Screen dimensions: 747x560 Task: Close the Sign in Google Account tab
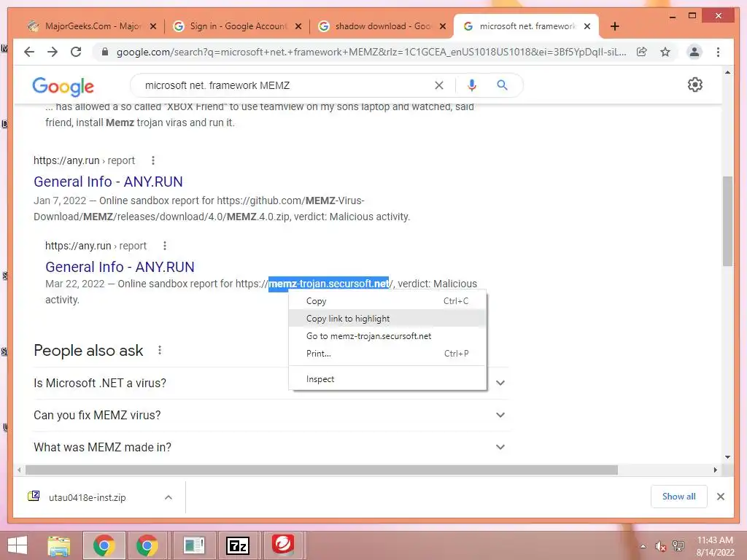(298, 26)
